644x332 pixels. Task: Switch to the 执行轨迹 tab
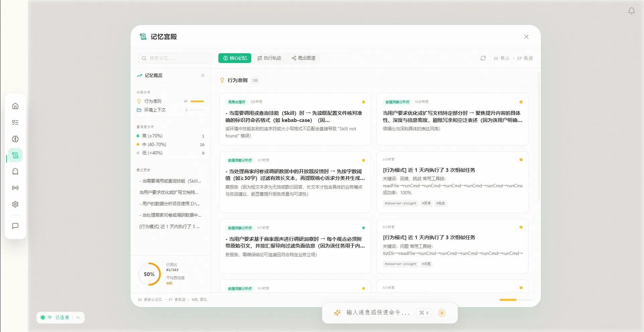tap(269, 58)
